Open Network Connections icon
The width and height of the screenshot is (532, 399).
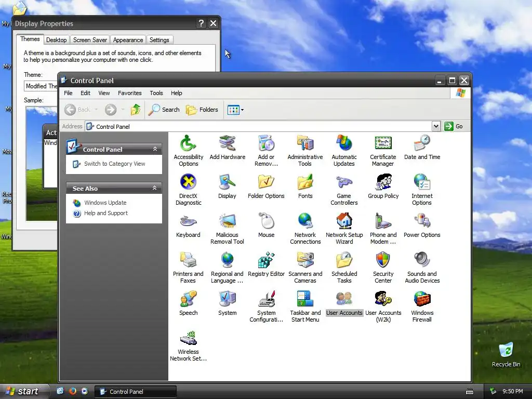click(305, 221)
